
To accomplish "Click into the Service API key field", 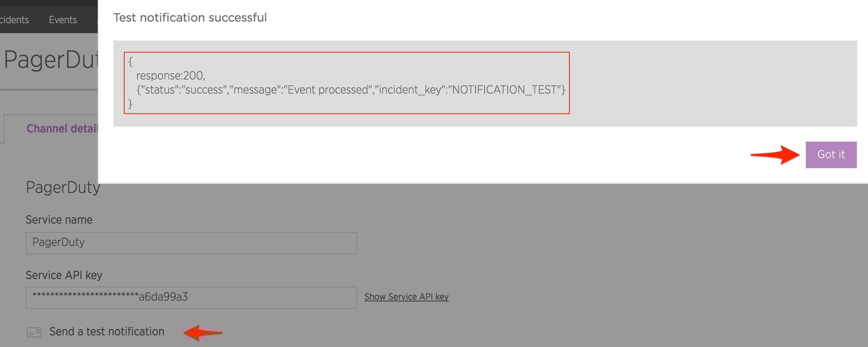I will [191, 298].
